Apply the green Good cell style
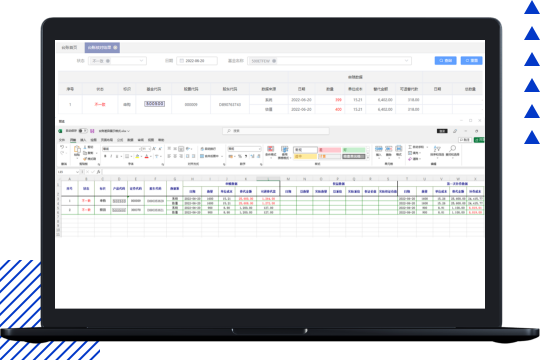 (x=354, y=150)
